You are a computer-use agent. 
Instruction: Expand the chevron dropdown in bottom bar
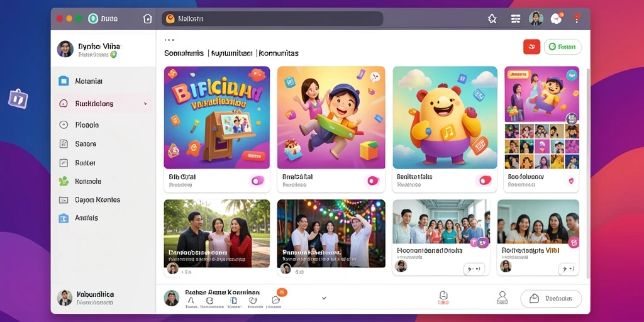pyautogui.click(x=324, y=298)
